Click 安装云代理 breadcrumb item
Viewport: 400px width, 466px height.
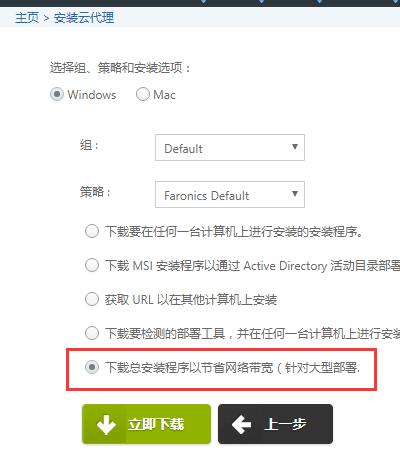pyautogui.click(x=84, y=17)
